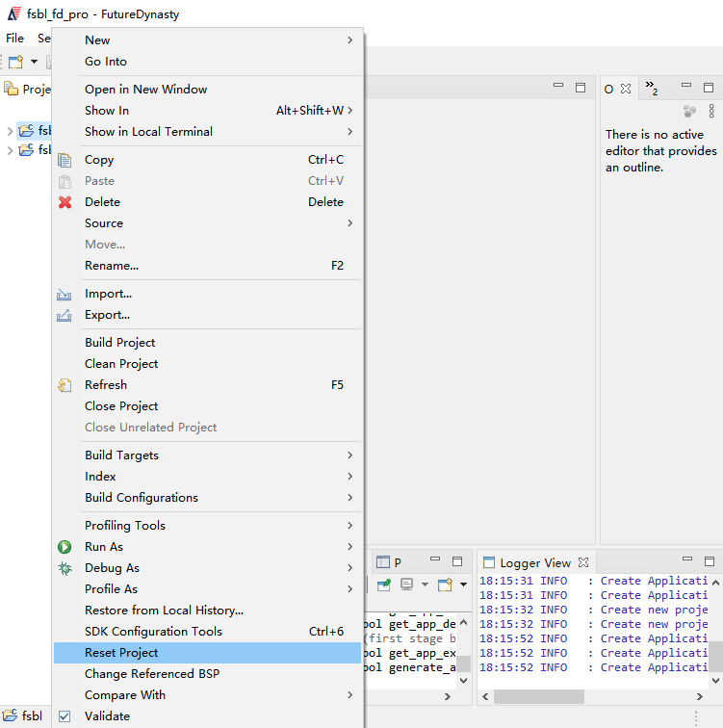Select the Project Explorer tab

28,89
